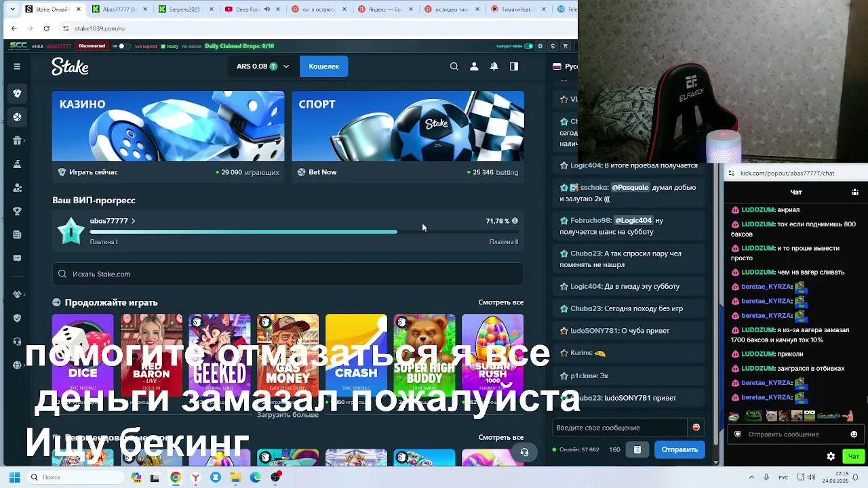Open site info icon in the address bar
The height and width of the screenshot is (488, 868).
click(x=66, y=28)
